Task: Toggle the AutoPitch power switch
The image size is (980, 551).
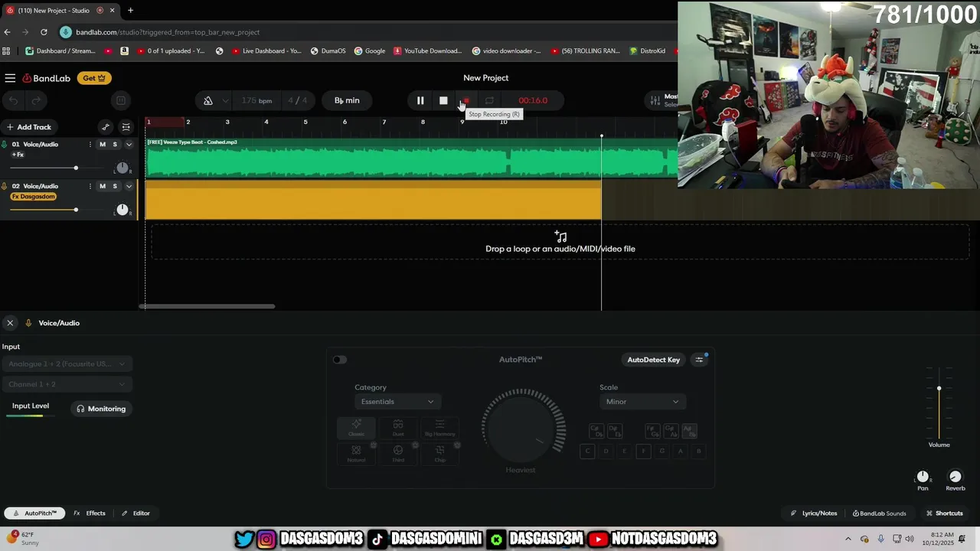Action: click(x=340, y=360)
